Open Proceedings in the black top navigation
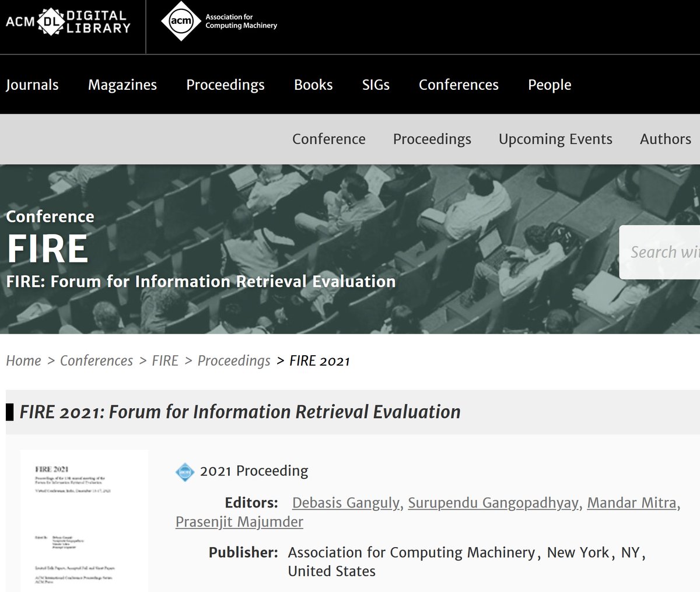The height and width of the screenshot is (592, 700). point(225,85)
